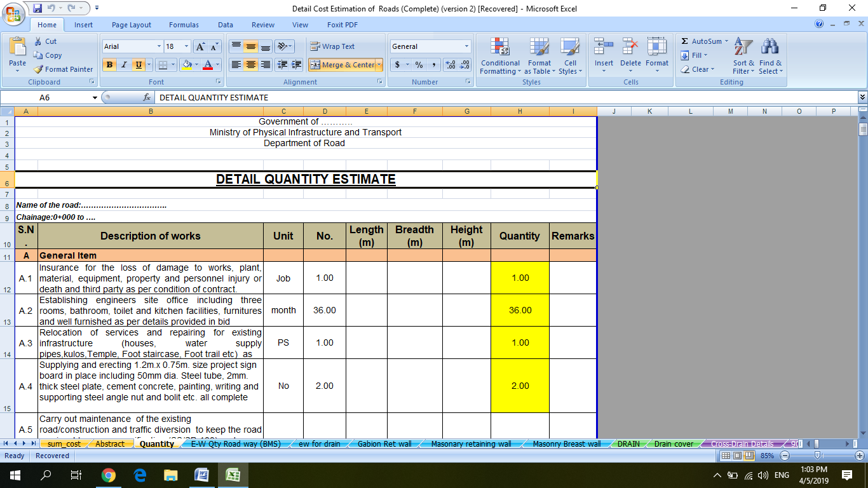The width and height of the screenshot is (868, 488).
Task: Open the Abstract sheet tab
Action: tap(109, 444)
